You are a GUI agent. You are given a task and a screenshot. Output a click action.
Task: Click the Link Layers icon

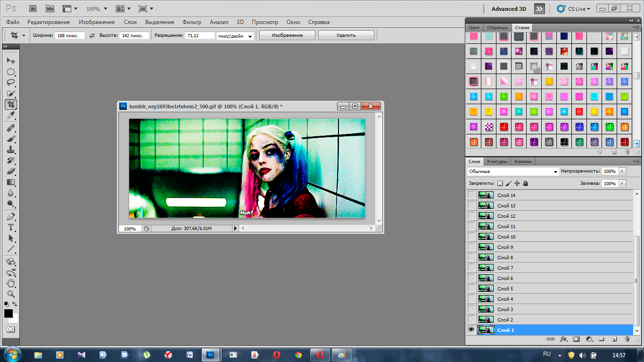tap(550, 339)
